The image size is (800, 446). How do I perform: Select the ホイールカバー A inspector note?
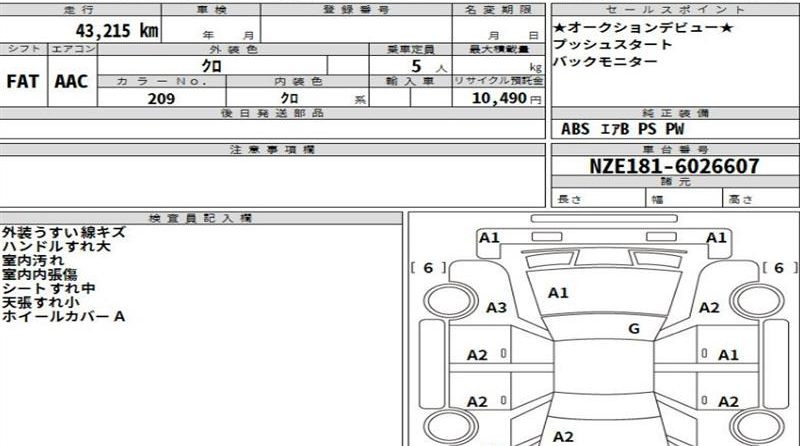coord(64,316)
